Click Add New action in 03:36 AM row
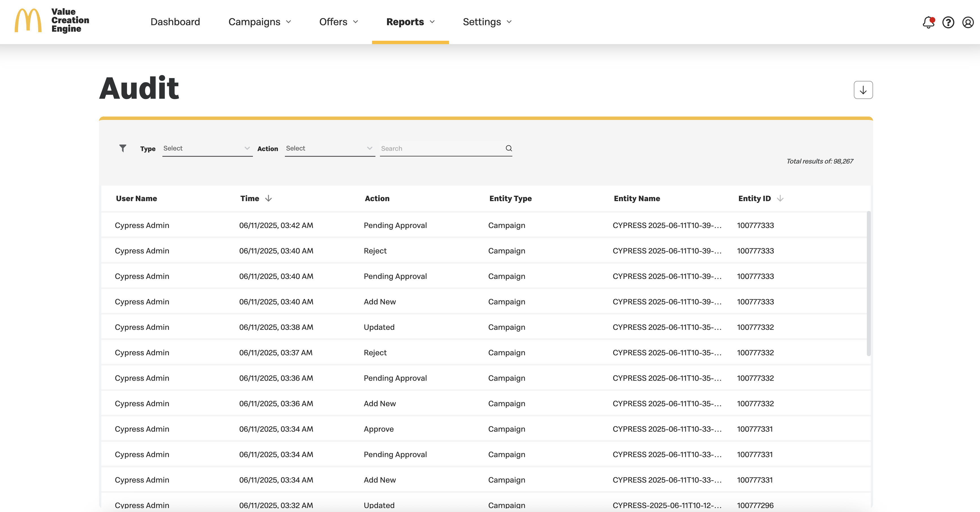 pyautogui.click(x=380, y=403)
